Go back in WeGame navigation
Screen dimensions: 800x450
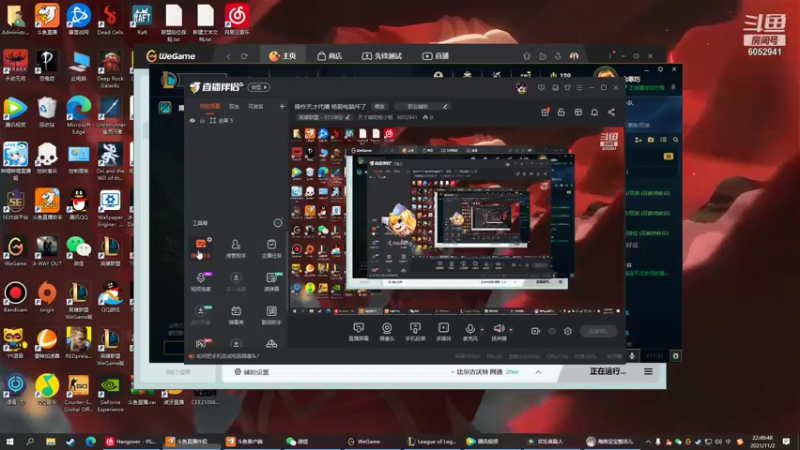[x=228, y=56]
